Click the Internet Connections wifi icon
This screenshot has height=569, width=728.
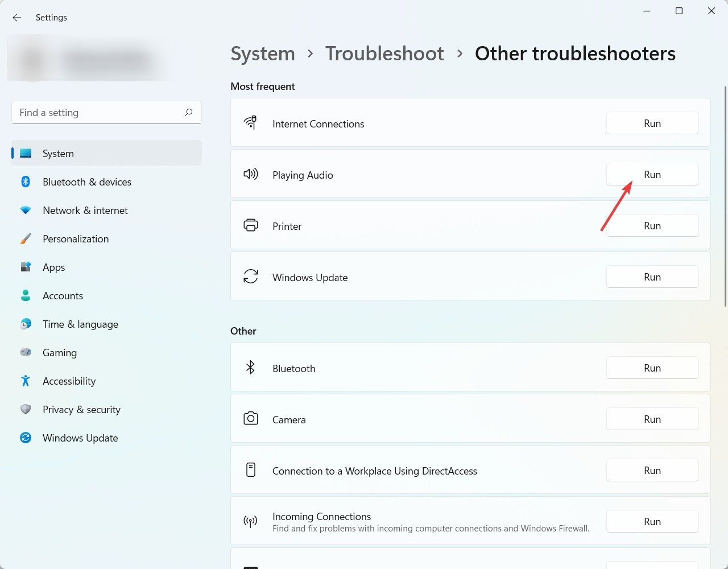click(250, 122)
